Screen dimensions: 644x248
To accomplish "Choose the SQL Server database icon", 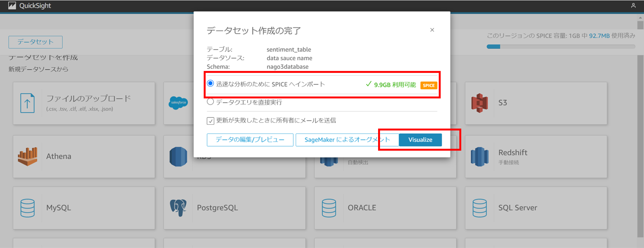I will coord(480,208).
